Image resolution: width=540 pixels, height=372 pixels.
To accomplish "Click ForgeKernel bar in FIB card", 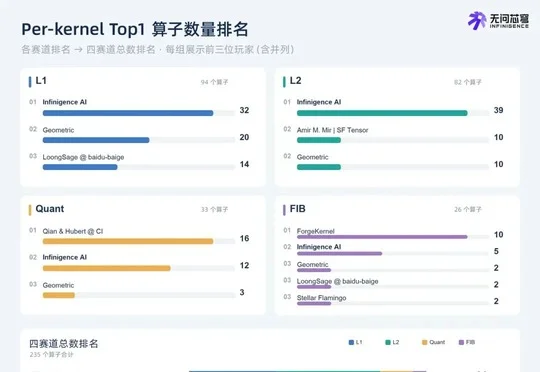I will pos(382,237).
